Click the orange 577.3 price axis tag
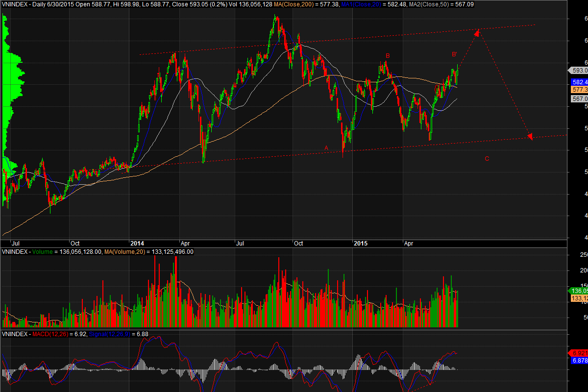Screen dimensions: 588x392 [x=578, y=90]
